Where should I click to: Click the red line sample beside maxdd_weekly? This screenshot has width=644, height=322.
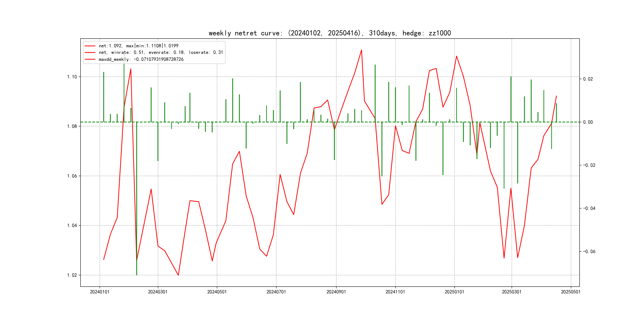tap(90, 59)
